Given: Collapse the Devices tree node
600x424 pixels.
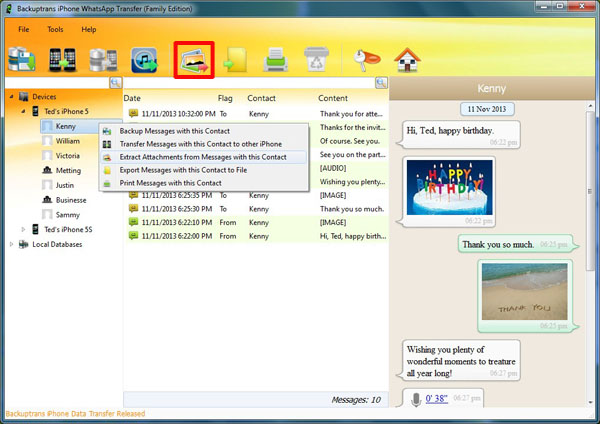Looking at the screenshot, I should click(11, 96).
